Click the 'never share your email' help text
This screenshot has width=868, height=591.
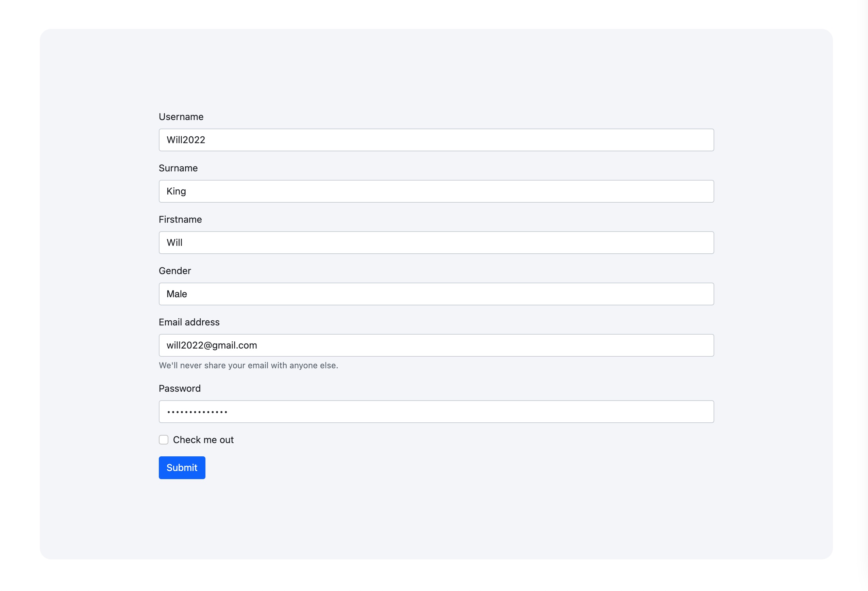248,366
